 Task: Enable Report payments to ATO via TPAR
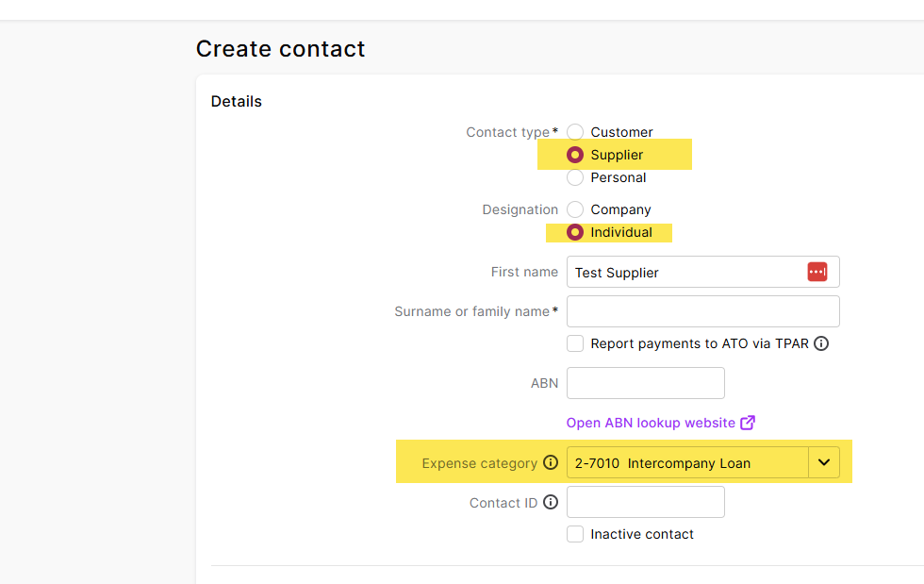click(575, 343)
